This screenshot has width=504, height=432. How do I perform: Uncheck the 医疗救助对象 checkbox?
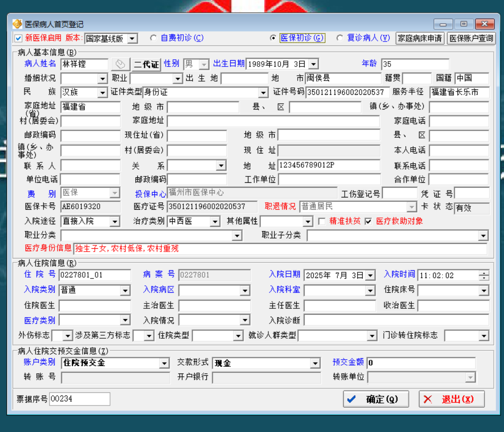pos(369,221)
